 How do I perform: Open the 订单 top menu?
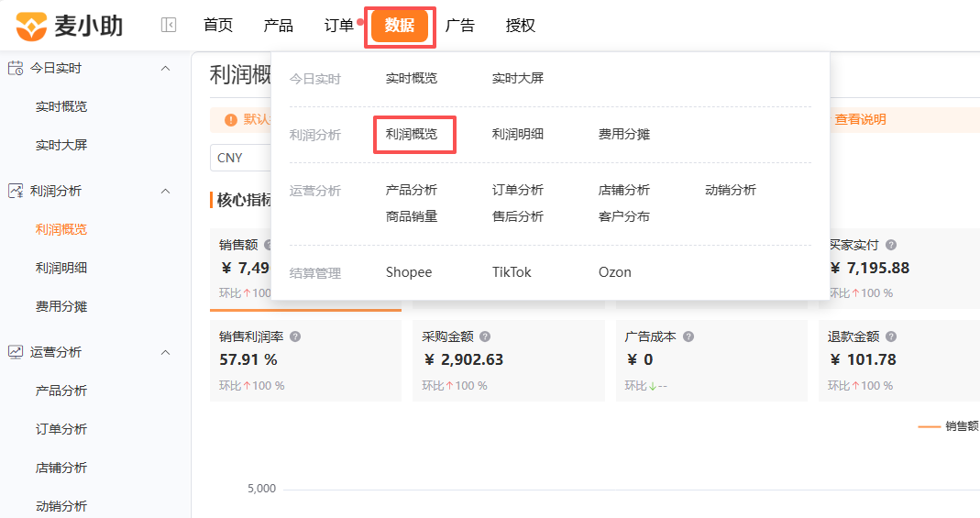pos(339,25)
